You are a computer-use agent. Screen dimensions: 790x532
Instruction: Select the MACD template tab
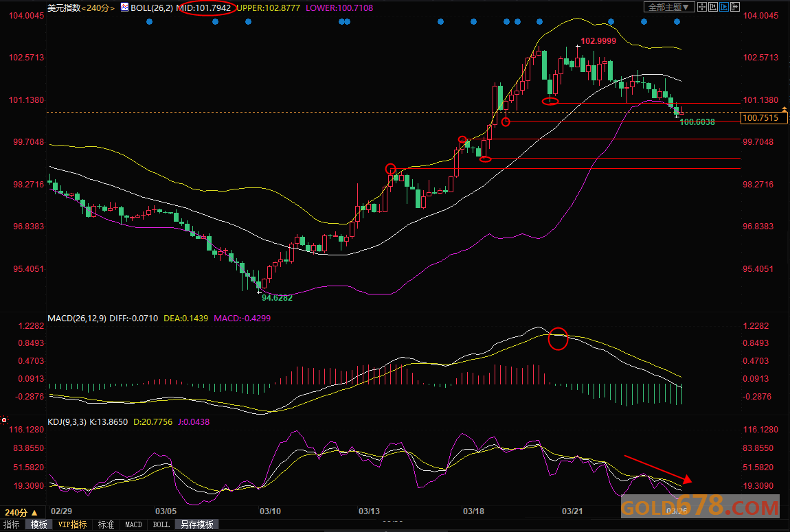click(x=133, y=524)
